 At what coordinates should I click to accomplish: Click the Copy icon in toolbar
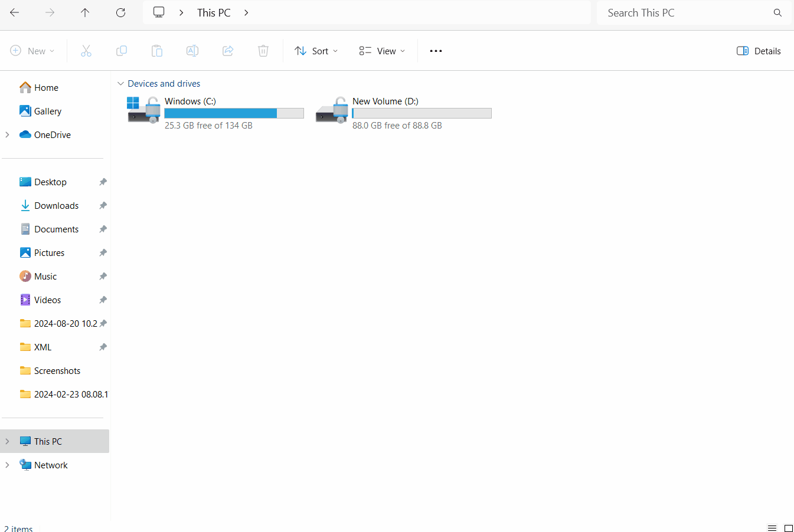click(x=122, y=51)
